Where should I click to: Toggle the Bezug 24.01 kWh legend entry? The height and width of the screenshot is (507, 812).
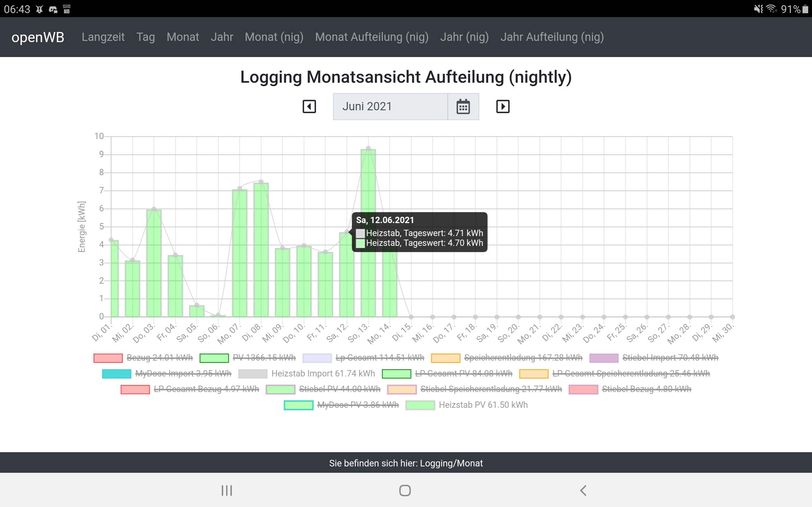pyautogui.click(x=159, y=358)
